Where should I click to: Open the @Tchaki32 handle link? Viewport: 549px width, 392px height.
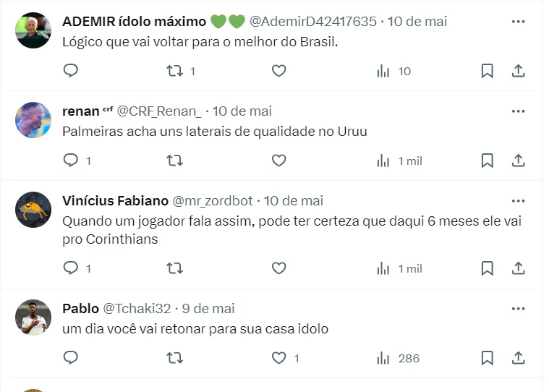[137, 309]
